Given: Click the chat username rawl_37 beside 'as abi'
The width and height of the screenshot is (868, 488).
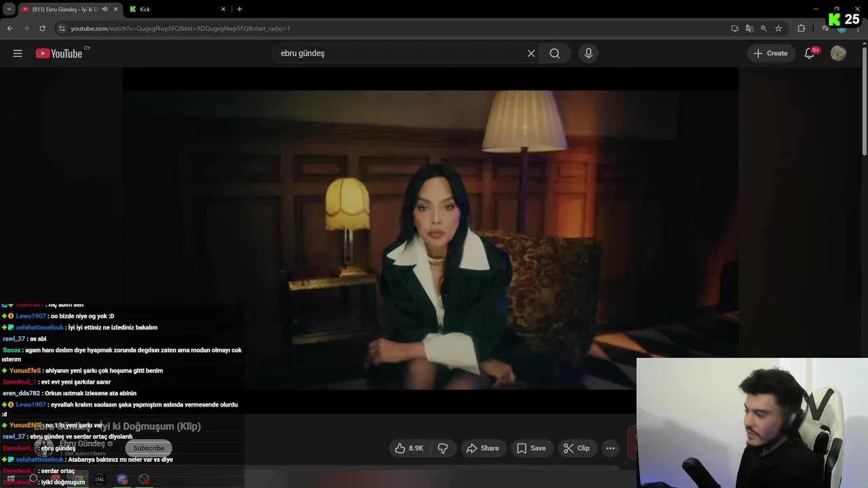Looking at the screenshot, I should tap(14, 339).
